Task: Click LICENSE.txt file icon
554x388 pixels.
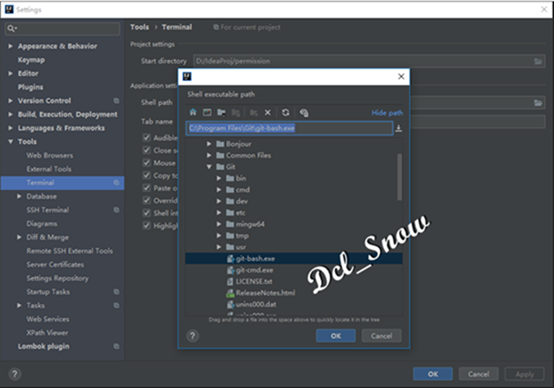Action: 230,282
